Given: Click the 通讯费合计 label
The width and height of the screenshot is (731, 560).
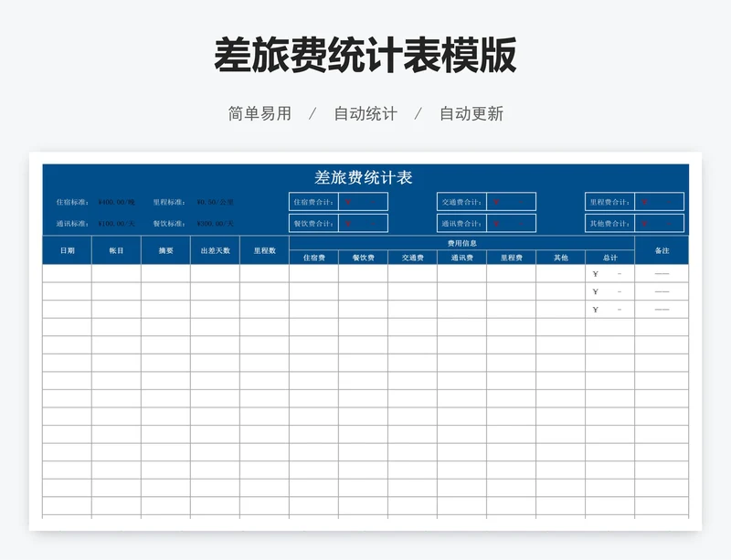Looking at the screenshot, I should 462,223.
